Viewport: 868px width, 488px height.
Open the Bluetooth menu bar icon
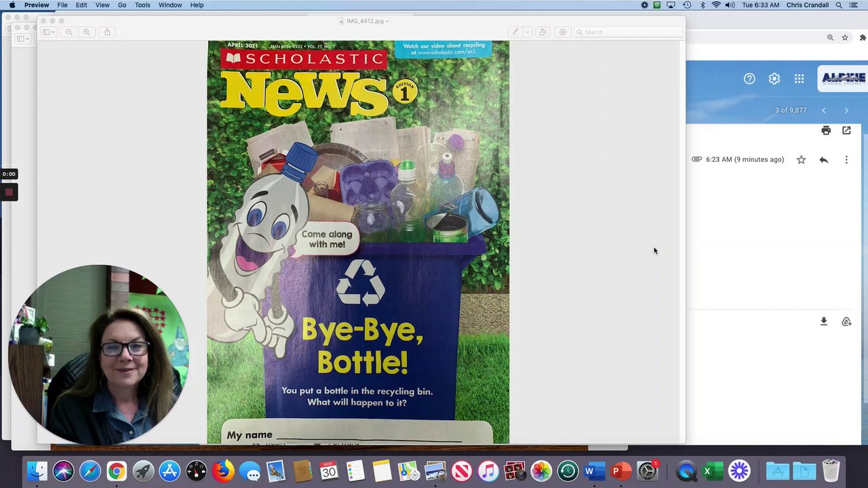click(x=703, y=5)
